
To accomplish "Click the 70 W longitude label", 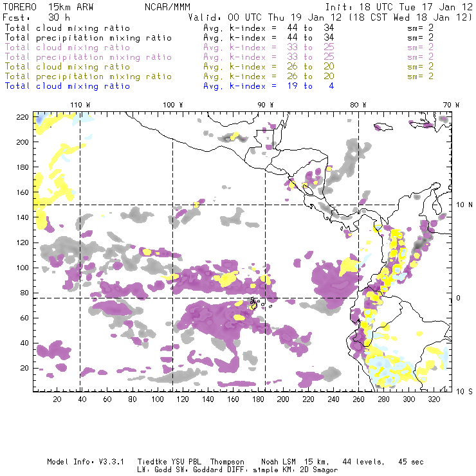I will pyautogui.click(x=451, y=105).
